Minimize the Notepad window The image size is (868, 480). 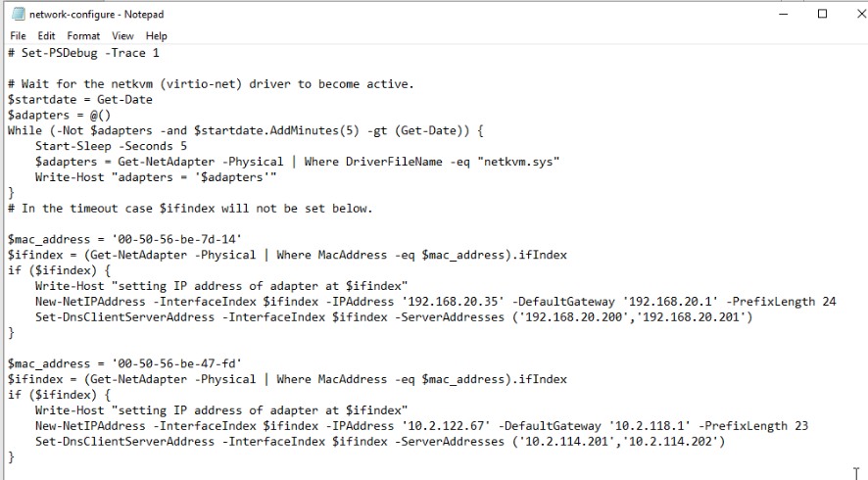tap(778, 15)
